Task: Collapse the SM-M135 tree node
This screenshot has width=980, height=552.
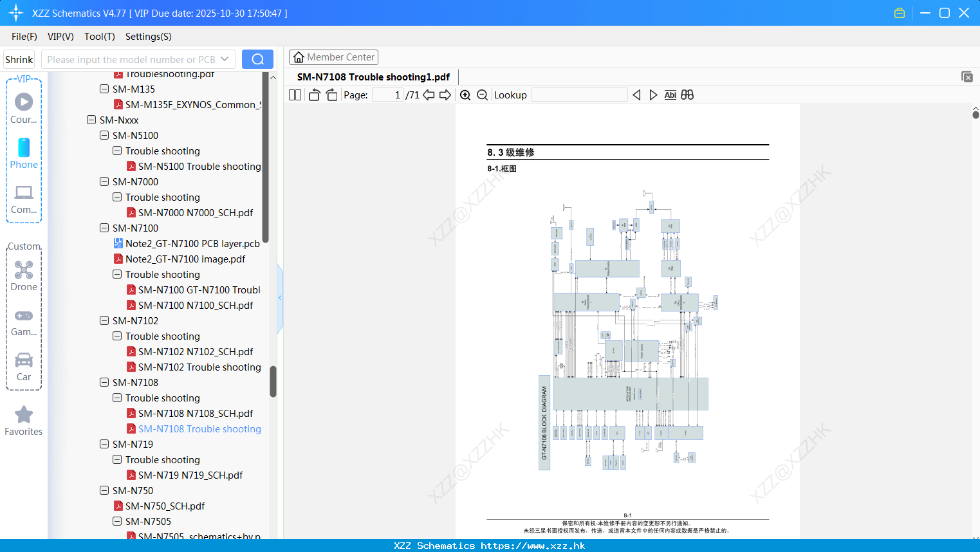Action: 104,89
